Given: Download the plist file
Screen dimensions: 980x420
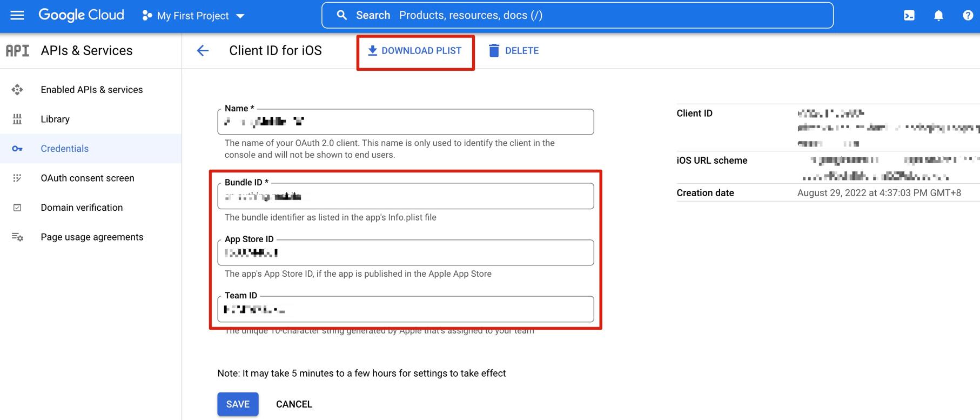Looking at the screenshot, I should 415,51.
